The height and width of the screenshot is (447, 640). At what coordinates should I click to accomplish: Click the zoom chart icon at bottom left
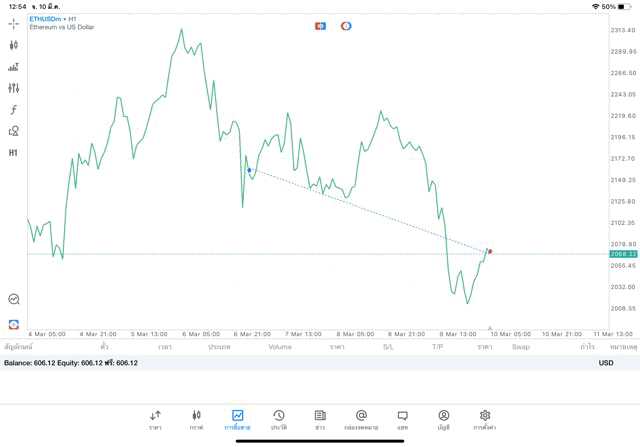[14, 299]
